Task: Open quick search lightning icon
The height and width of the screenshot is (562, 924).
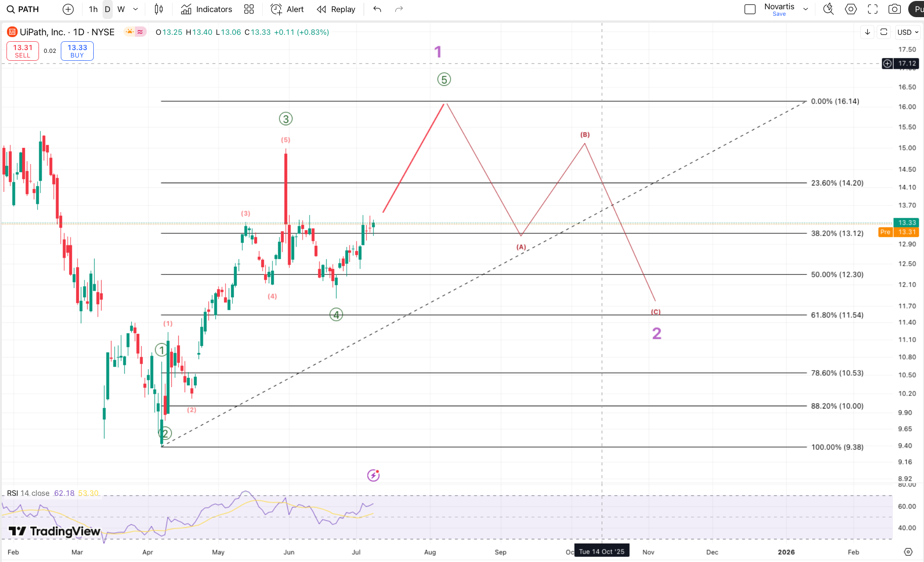Action: click(828, 9)
